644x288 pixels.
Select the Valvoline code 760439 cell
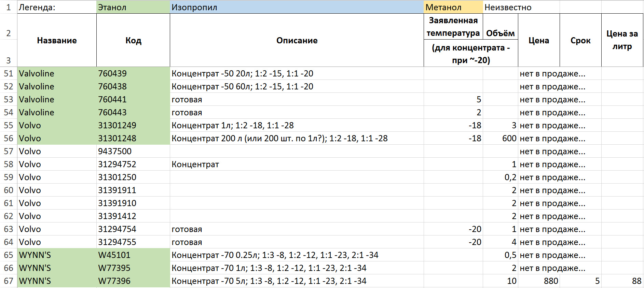(133, 73)
